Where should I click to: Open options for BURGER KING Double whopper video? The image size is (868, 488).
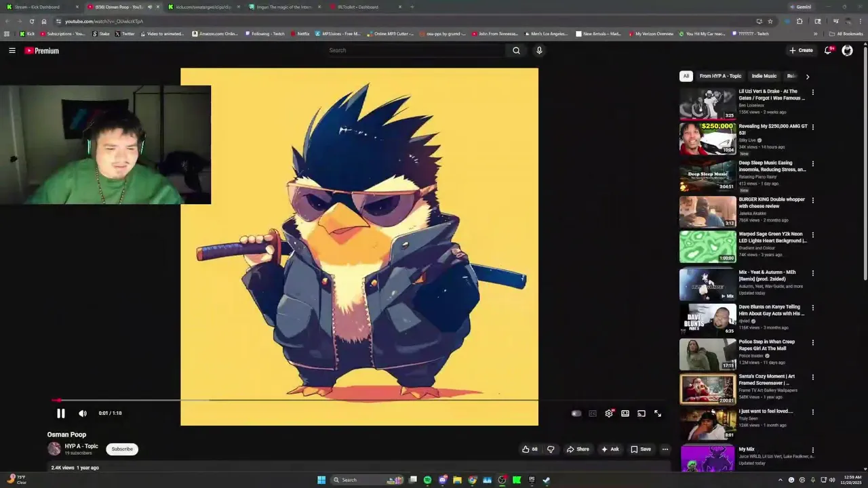(x=813, y=200)
